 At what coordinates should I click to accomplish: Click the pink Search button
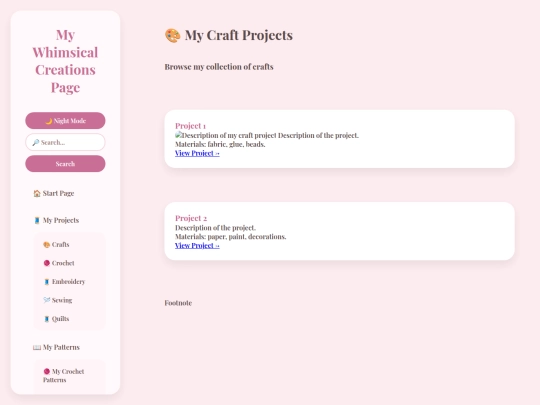coord(65,164)
